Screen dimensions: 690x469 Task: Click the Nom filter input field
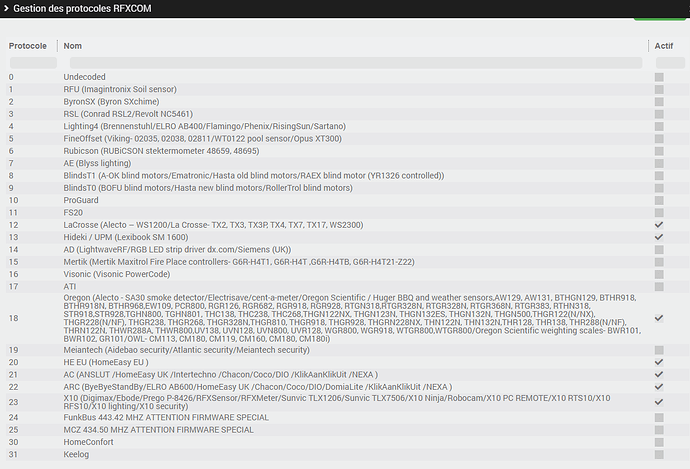350,61
